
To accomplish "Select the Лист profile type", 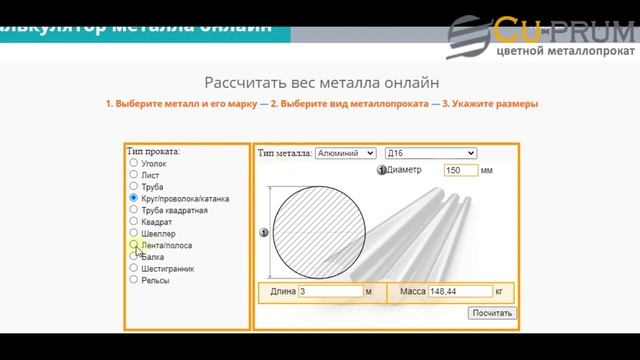I will click(x=133, y=174).
